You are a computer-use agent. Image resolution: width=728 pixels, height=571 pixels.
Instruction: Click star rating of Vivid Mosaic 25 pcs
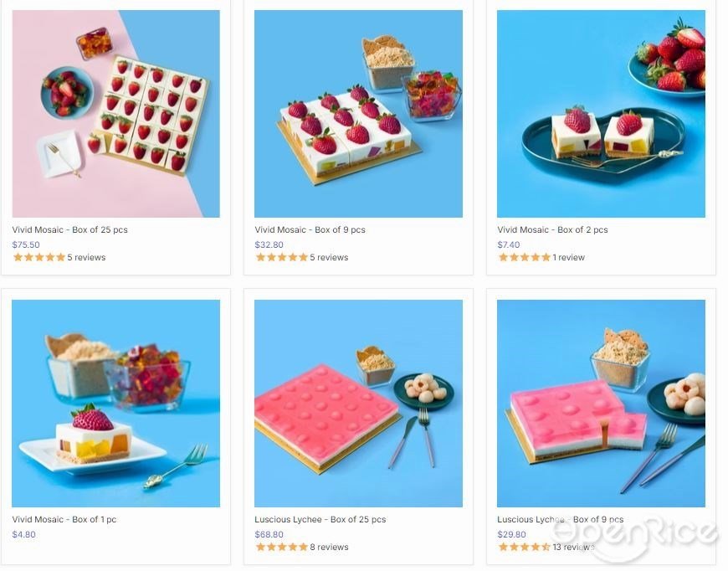point(39,257)
